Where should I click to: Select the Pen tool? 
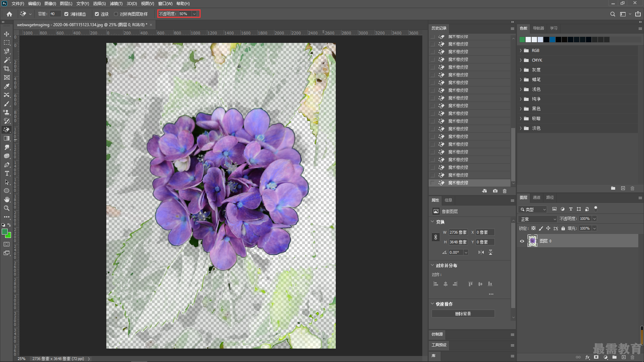click(7, 165)
